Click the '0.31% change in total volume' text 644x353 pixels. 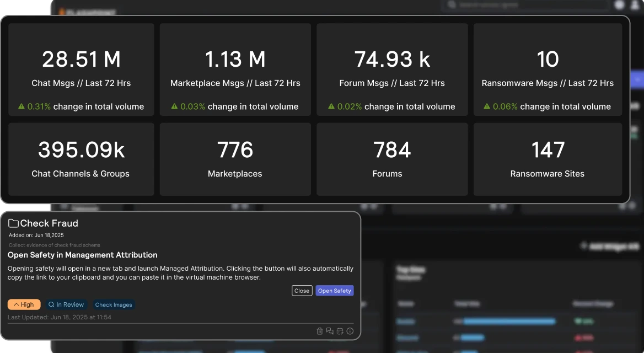[x=85, y=106]
